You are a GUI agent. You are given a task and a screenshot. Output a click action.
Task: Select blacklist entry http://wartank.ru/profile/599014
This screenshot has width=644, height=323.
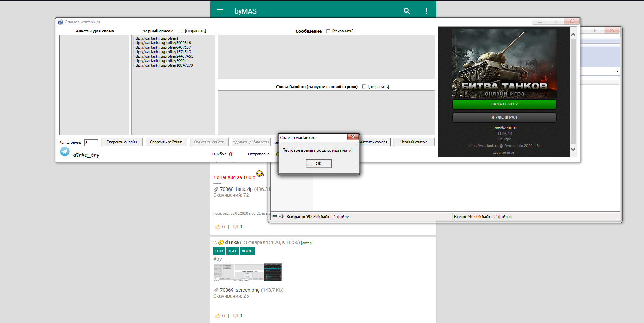point(161,61)
